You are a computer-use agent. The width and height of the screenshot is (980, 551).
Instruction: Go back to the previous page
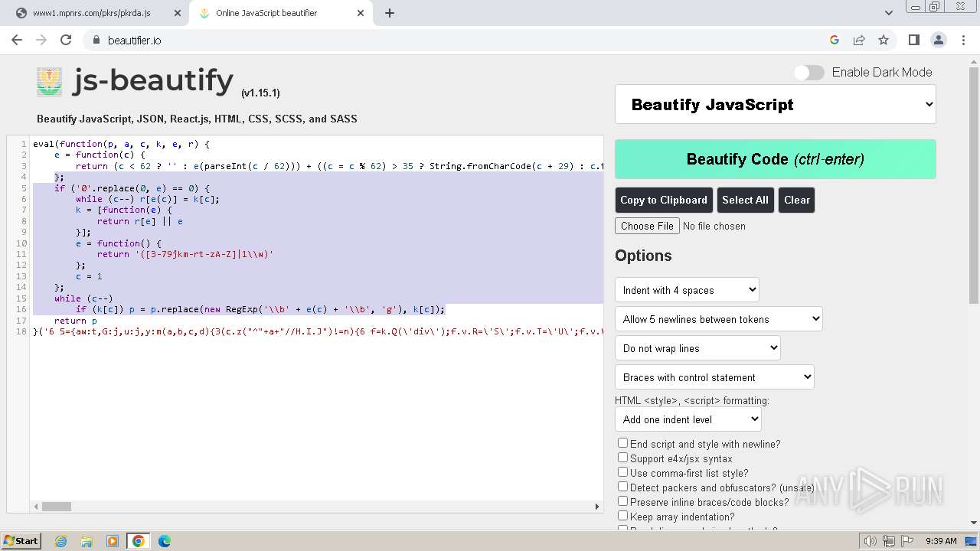pos(17,40)
